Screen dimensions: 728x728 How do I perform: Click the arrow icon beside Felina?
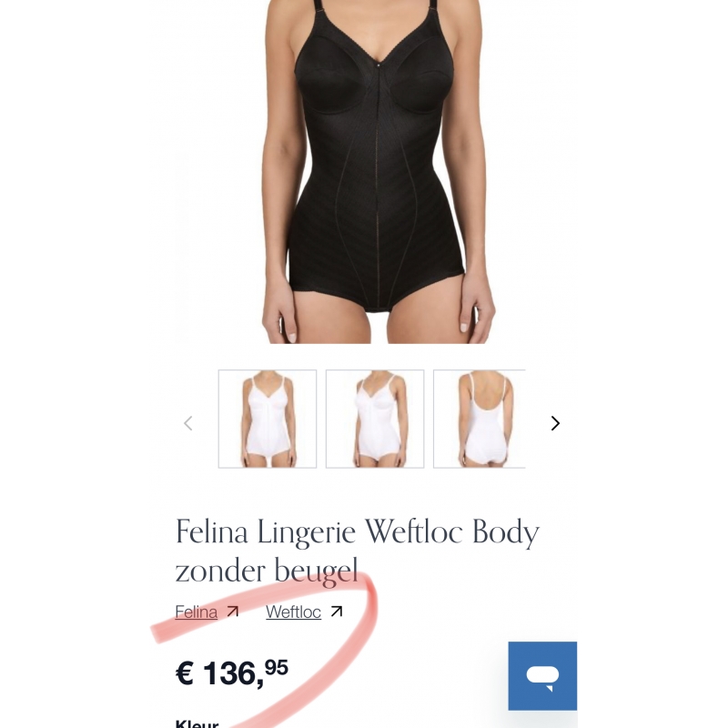coord(233,612)
